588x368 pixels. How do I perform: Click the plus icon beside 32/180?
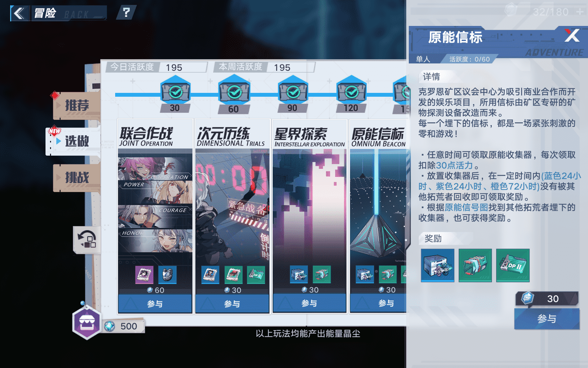(x=580, y=12)
